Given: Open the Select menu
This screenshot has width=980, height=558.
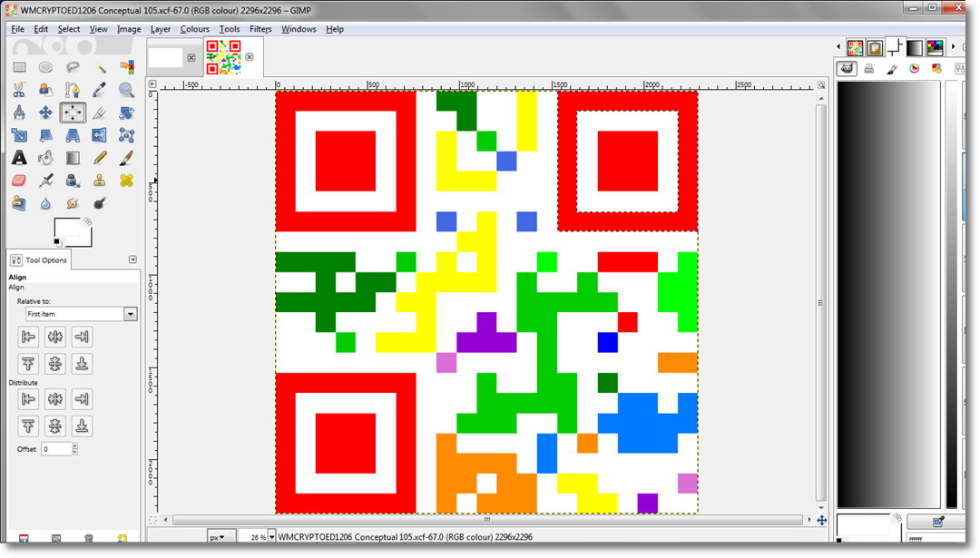Looking at the screenshot, I should point(69,29).
